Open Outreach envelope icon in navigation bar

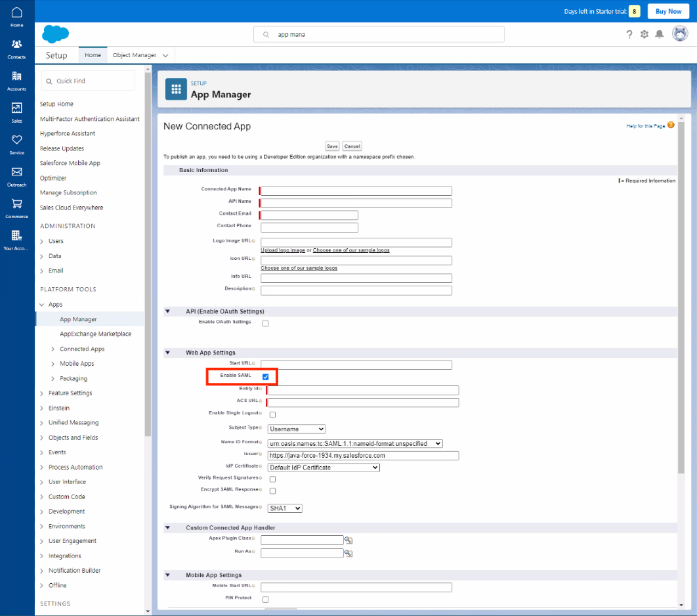[x=17, y=171]
